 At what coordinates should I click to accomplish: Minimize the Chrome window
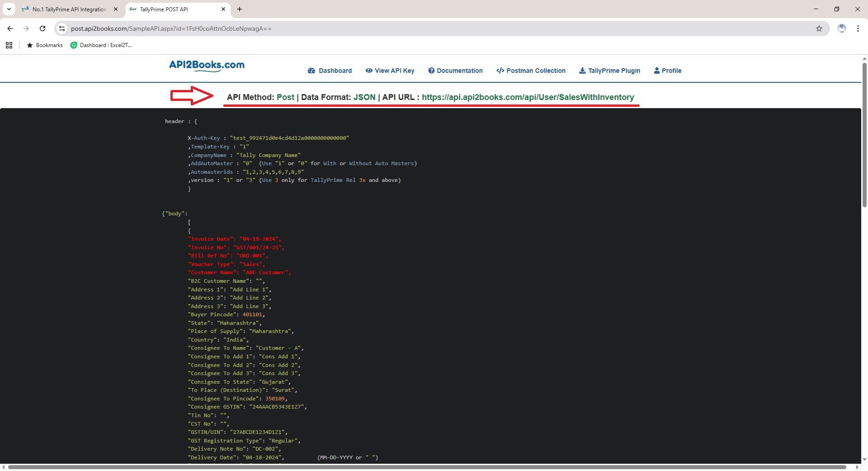pyautogui.click(x=816, y=9)
